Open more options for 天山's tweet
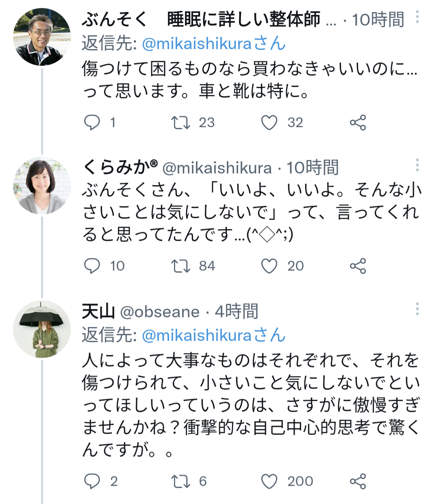This screenshot has height=504, width=439. pyautogui.click(x=417, y=309)
